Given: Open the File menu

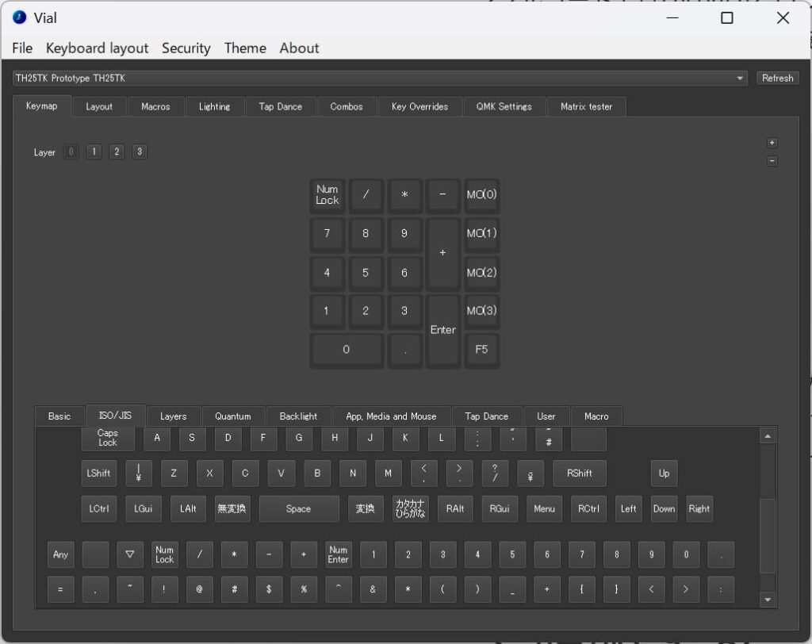Looking at the screenshot, I should click(21, 48).
